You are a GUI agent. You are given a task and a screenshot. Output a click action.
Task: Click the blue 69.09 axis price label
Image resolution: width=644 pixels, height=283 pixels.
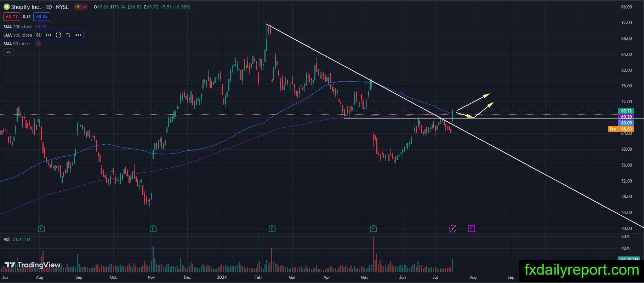tap(626, 123)
